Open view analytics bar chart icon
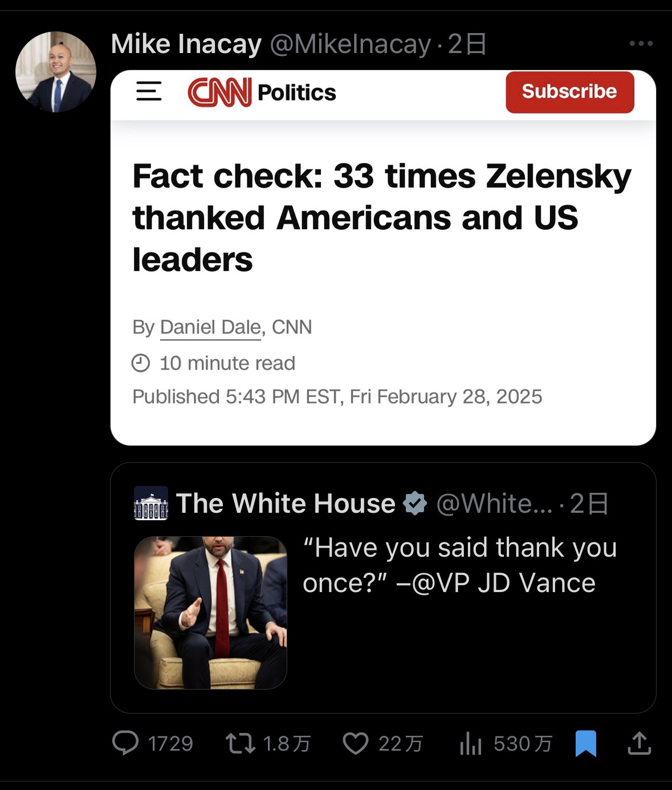Image resolution: width=672 pixels, height=790 pixels. [x=471, y=743]
